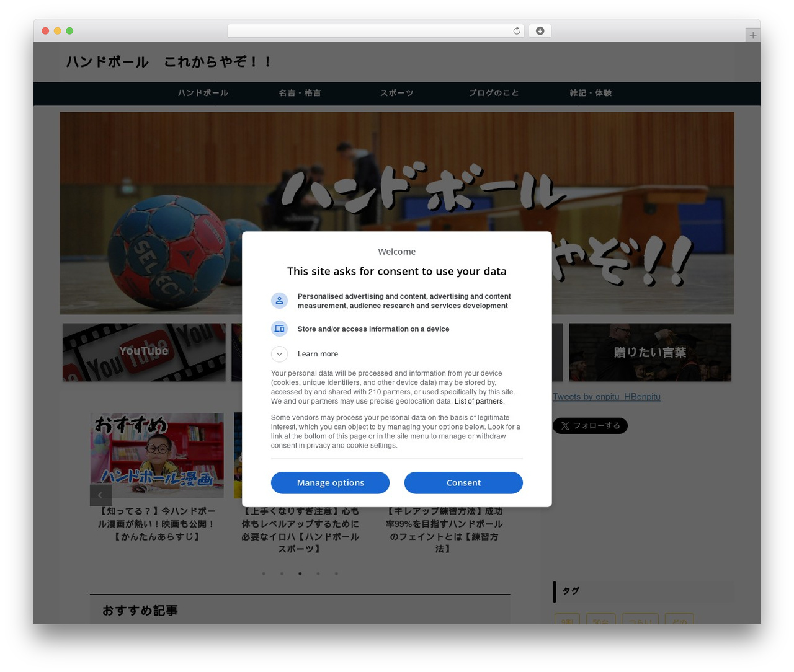The width and height of the screenshot is (794, 672).
Task: Click the macOS red close window button
Action: [x=45, y=31]
